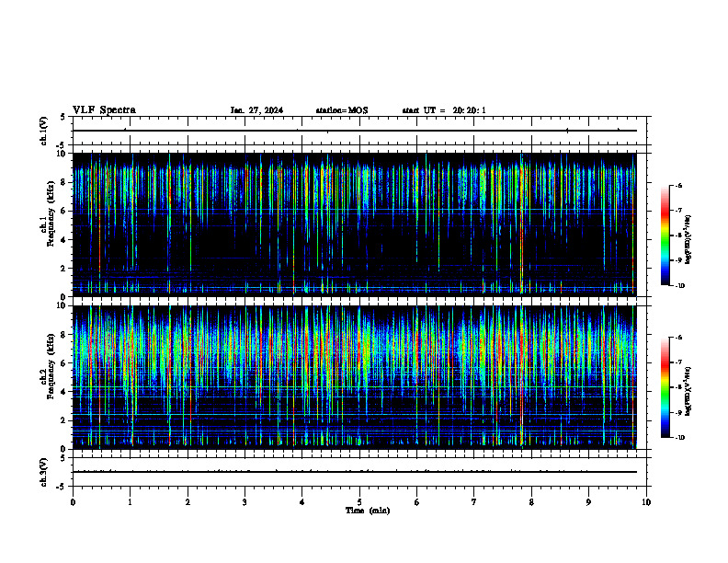Click tick label "5" on the Time axis
The height and width of the screenshot is (563, 728).
tap(359, 502)
